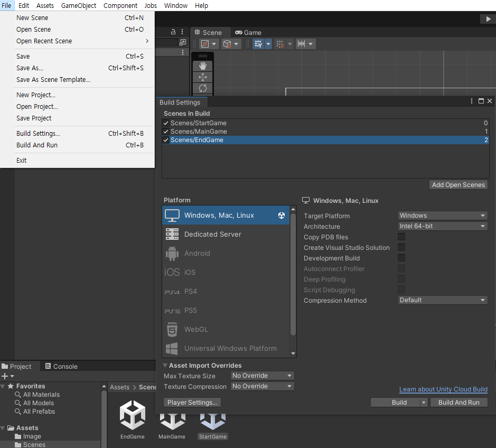Open the Architecture dropdown
Viewport: 496px width, 448px height.
(443, 226)
